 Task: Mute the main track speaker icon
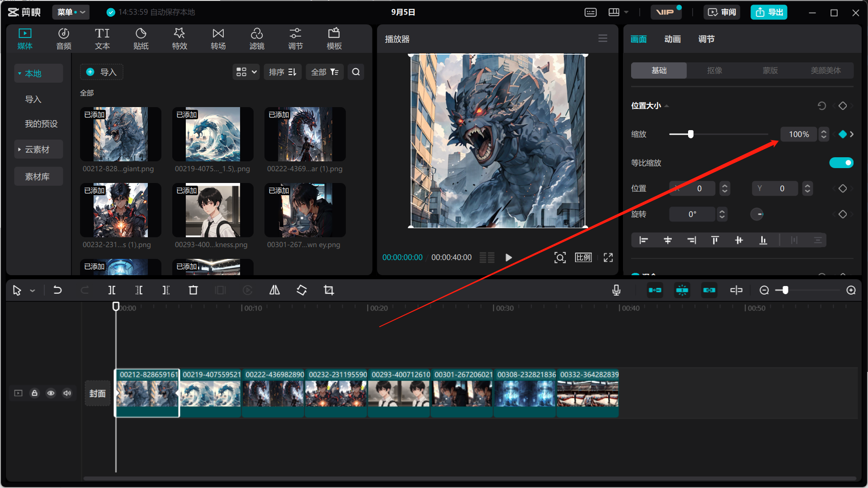(67, 393)
